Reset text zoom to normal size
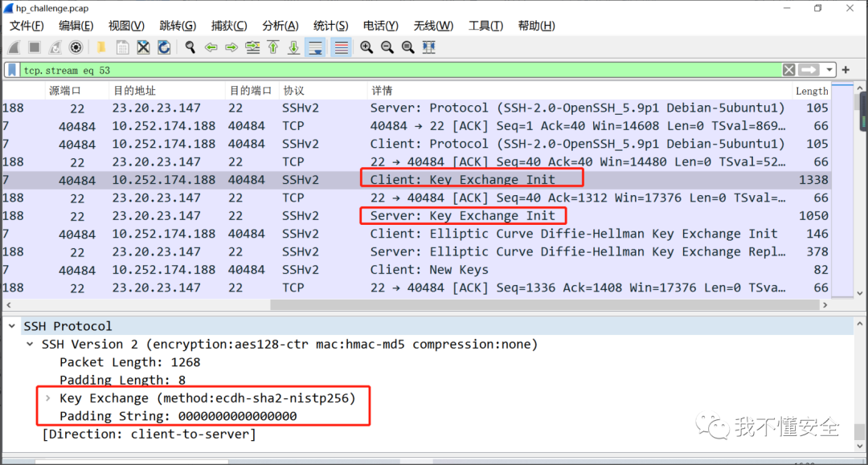The height and width of the screenshot is (465, 868). [408, 47]
